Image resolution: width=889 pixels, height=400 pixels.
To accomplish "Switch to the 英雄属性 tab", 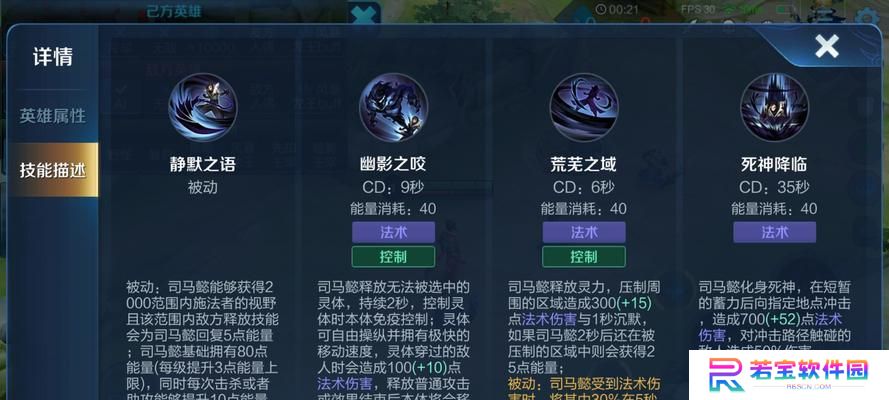I will pos(53,116).
